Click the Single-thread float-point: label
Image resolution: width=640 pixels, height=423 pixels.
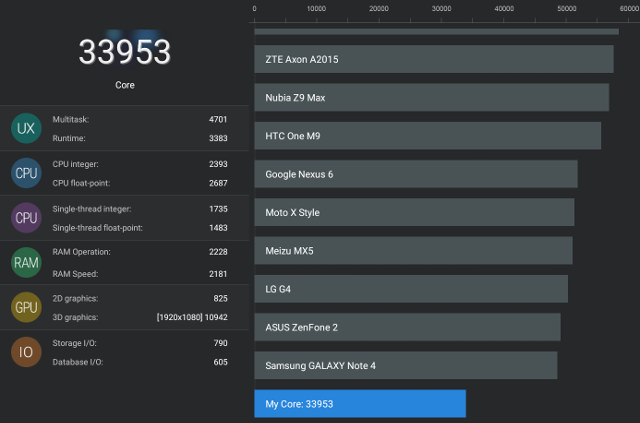98,228
